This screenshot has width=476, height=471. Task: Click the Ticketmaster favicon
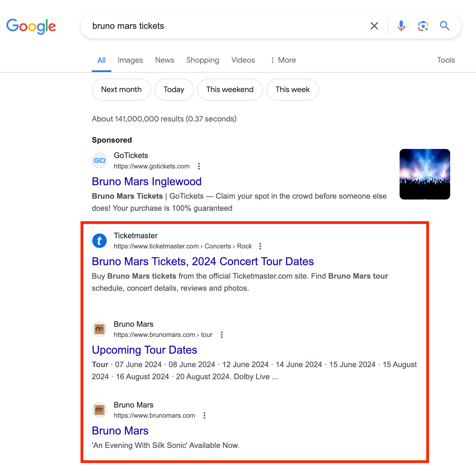(99, 241)
